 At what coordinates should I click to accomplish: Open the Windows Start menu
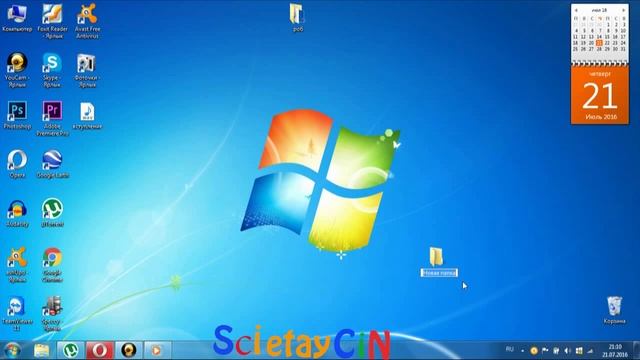(x=12, y=350)
